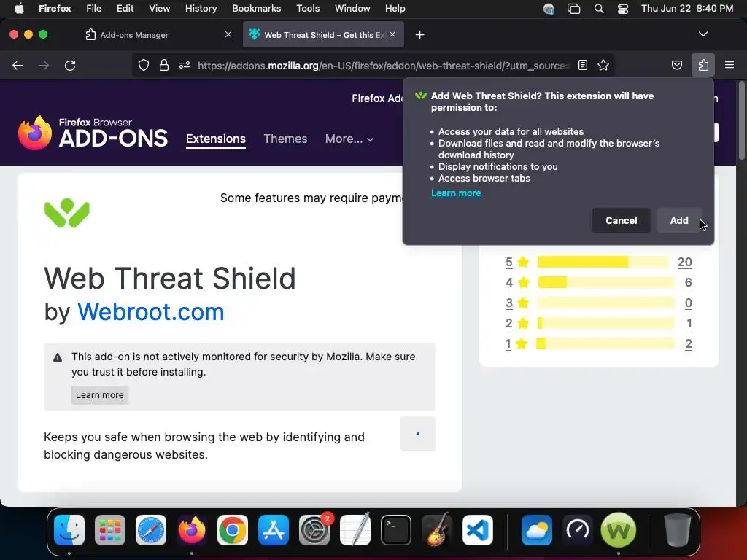747x560 pixels.
Task: Open Finder from the Dock
Action: (69, 530)
